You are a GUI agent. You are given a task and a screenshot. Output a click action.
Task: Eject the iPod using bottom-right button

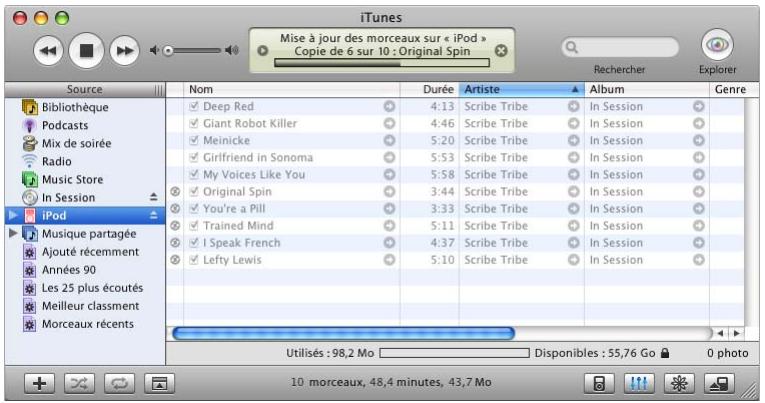(x=717, y=383)
